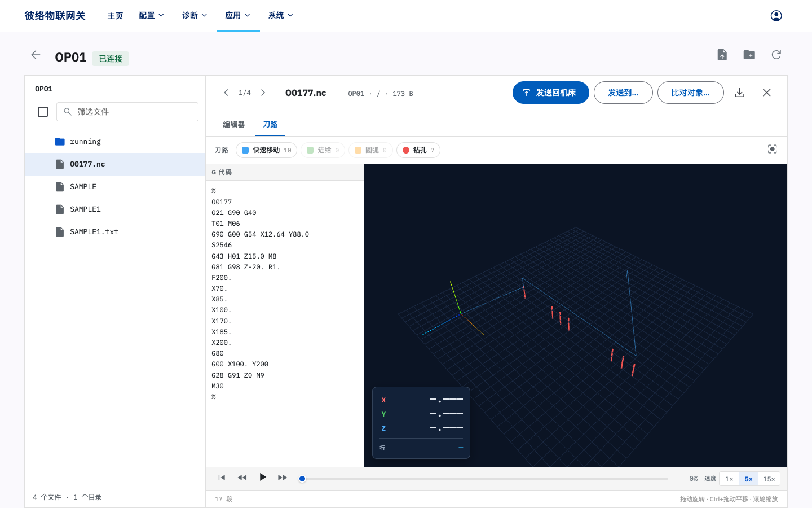Expand the 诊断 dropdown menu

tap(195, 16)
